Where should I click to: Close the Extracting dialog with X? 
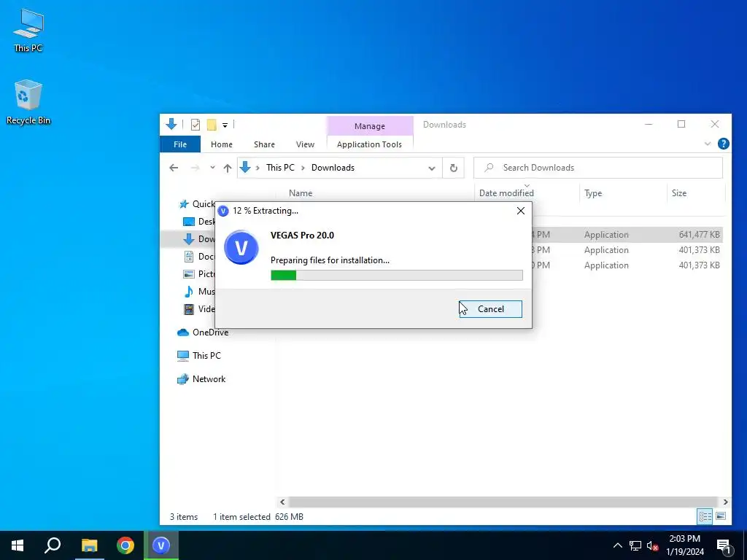[x=521, y=211]
